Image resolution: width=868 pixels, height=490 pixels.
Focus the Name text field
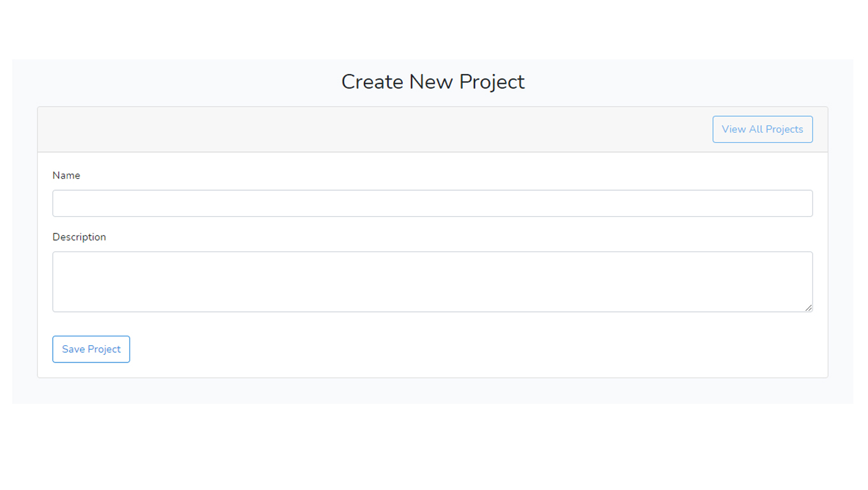pyautogui.click(x=432, y=204)
